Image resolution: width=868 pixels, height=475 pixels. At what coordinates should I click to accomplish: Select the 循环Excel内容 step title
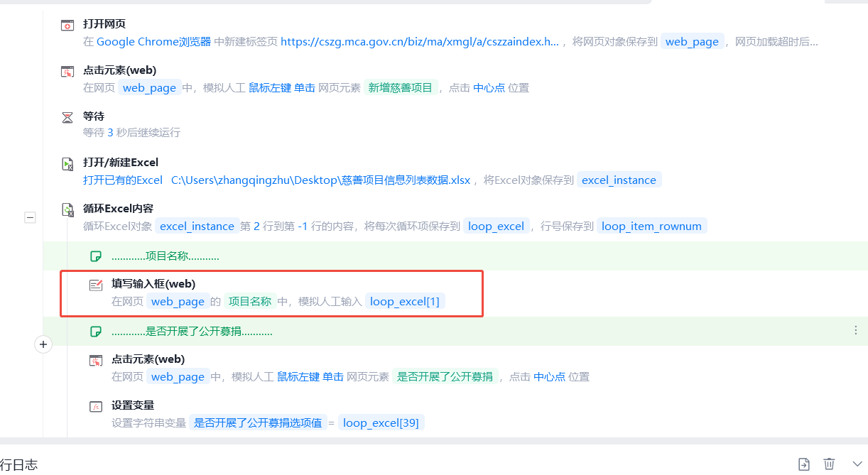pos(118,209)
